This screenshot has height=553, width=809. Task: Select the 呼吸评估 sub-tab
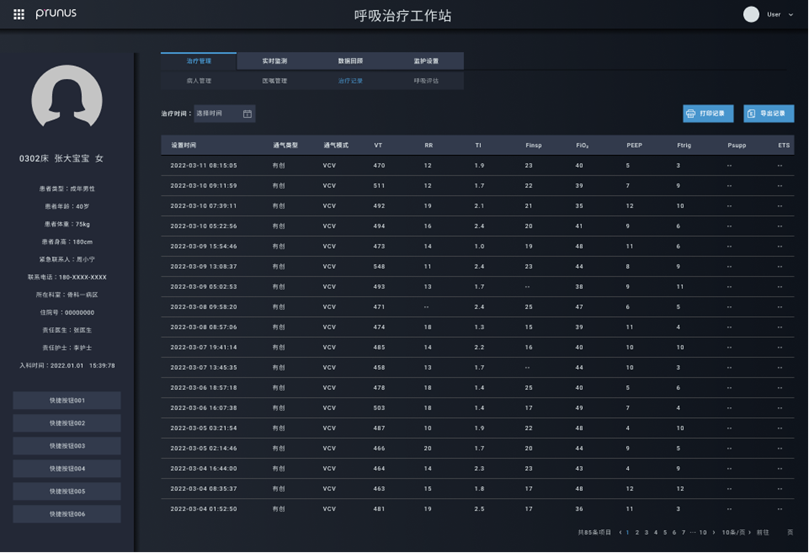426,81
